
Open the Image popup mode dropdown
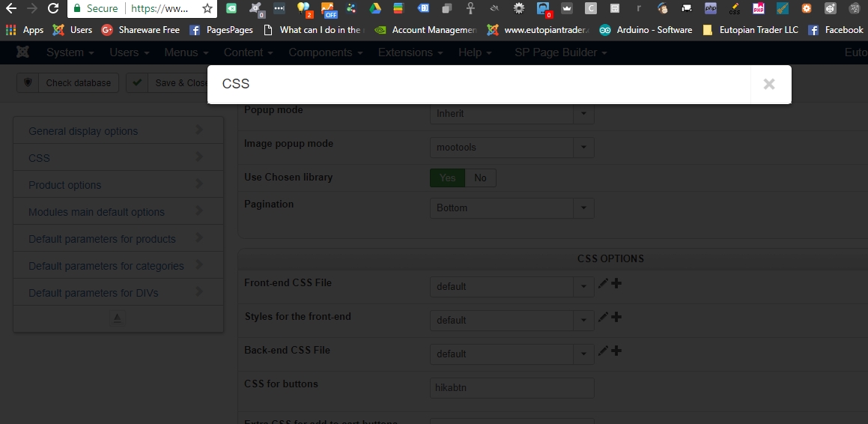coord(512,148)
